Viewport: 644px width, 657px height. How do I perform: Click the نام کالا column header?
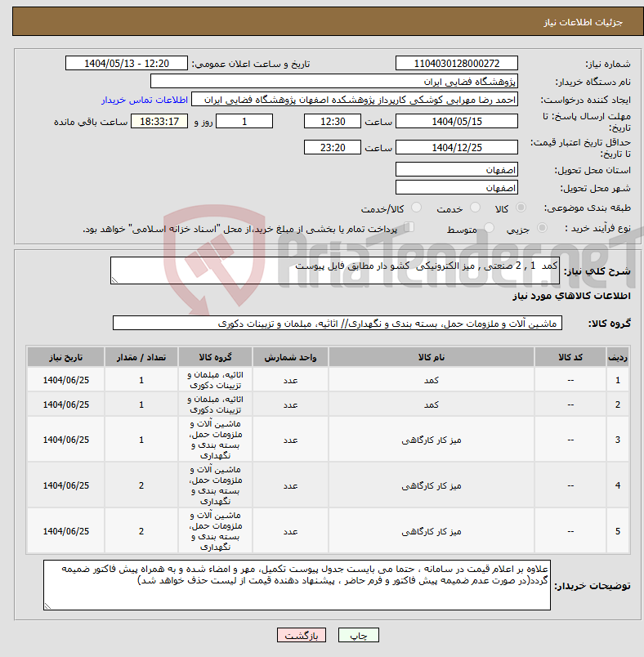click(432, 357)
